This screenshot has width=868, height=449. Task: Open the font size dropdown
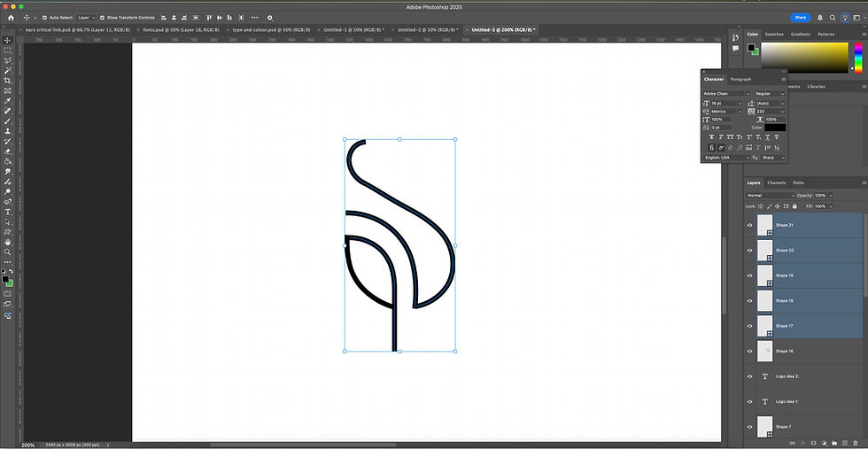[x=740, y=103]
